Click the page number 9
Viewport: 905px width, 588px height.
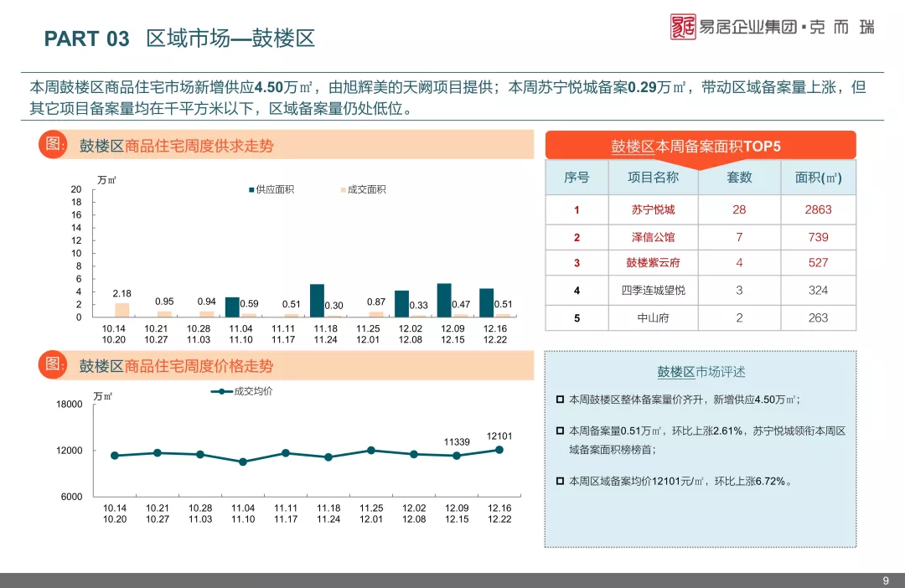click(x=886, y=580)
